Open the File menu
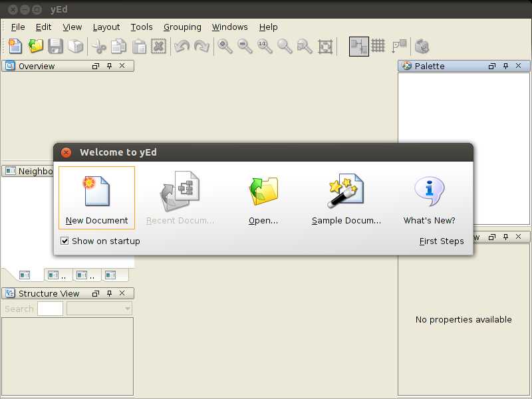Screen dimensions: 532x399 point(18,27)
